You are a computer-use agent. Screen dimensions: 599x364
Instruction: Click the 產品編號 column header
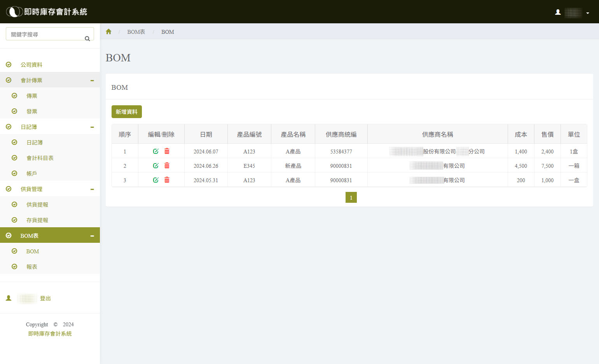[x=250, y=134]
